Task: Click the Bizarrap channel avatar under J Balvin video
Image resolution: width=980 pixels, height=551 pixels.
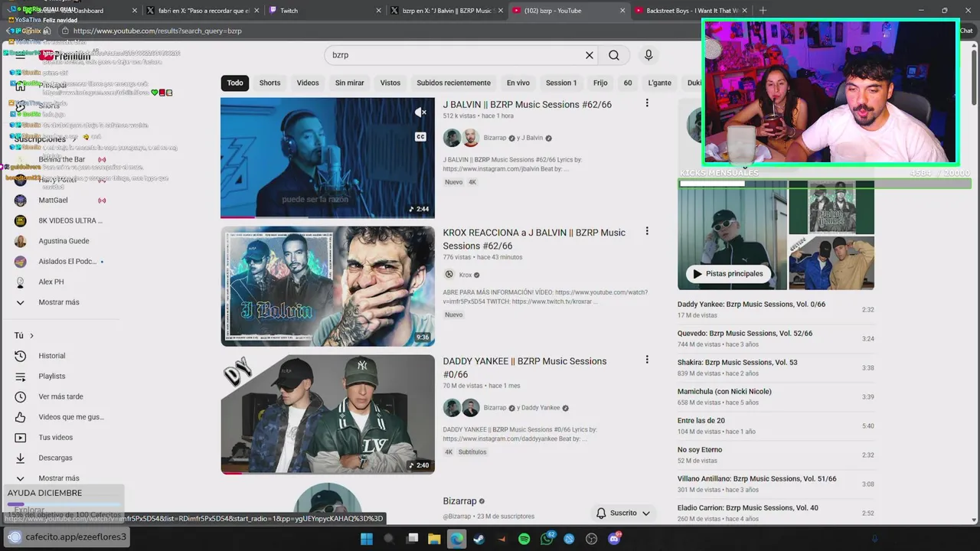Action: click(x=452, y=138)
